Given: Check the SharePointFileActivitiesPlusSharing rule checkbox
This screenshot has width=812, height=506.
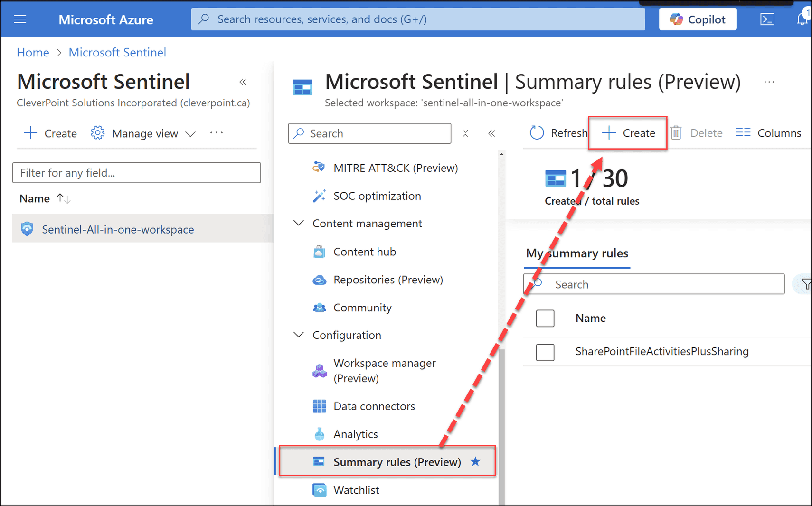Looking at the screenshot, I should 545,352.
